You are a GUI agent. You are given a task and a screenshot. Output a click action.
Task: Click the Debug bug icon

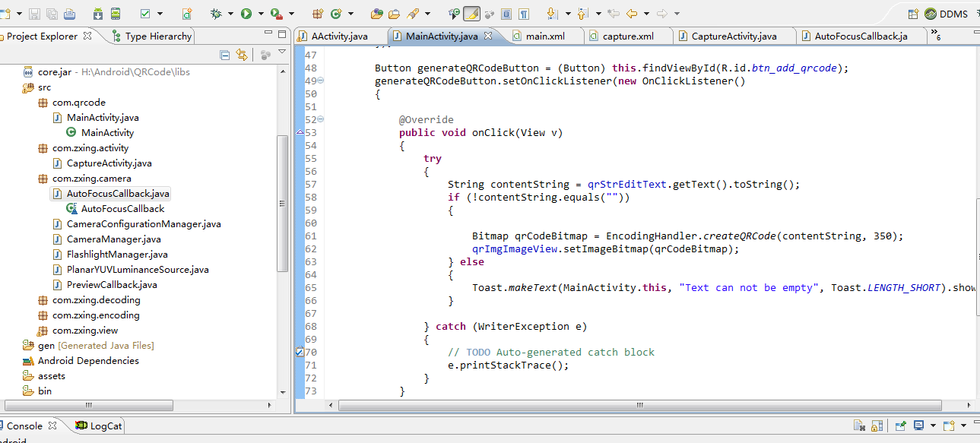click(216, 14)
